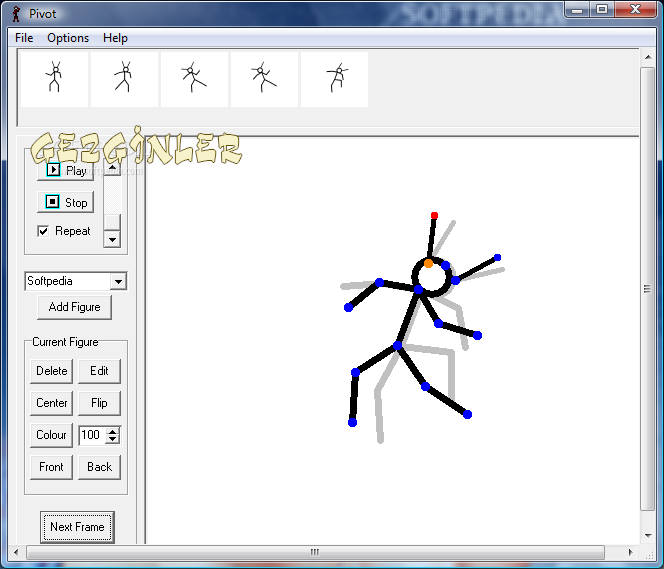The image size is (664, 569).
Task: Play the animation
Action: pyautogui.click(x=66, y=171)
